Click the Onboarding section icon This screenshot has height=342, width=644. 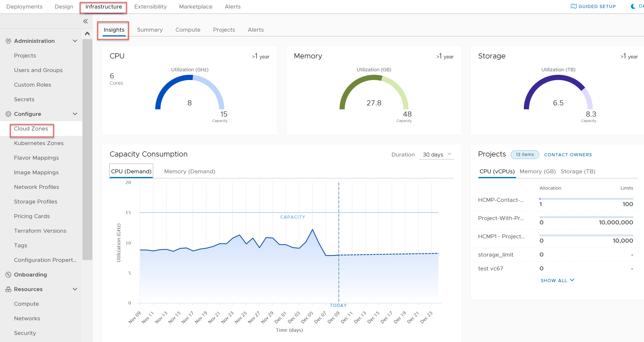click(8, 274)
